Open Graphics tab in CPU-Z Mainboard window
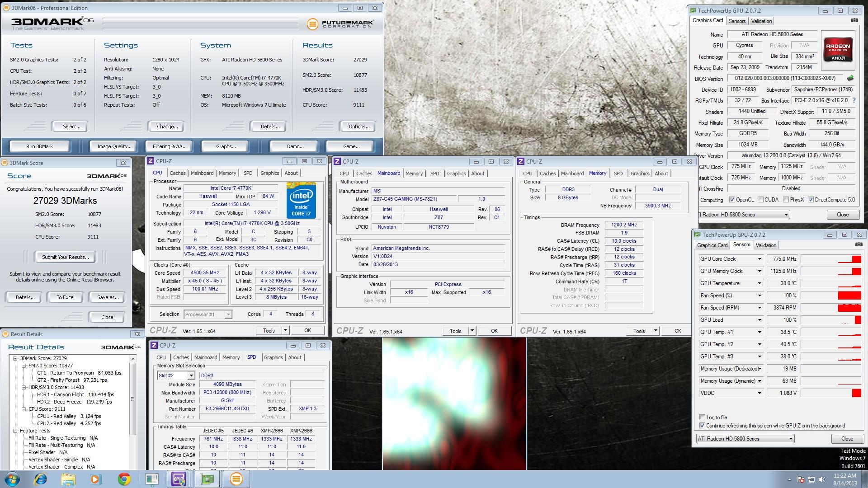 (x=456, y=174)
